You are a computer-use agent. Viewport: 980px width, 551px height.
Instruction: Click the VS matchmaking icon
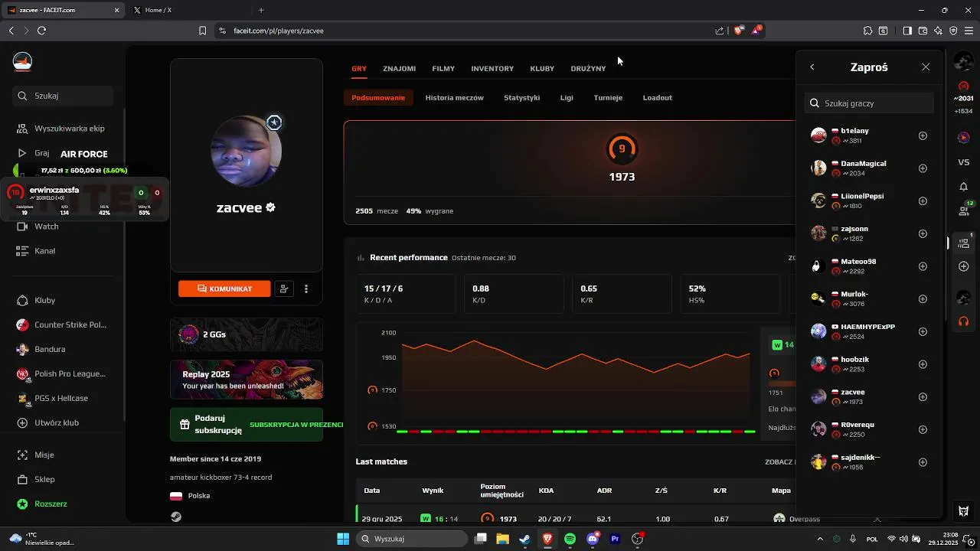click(964, 162)
